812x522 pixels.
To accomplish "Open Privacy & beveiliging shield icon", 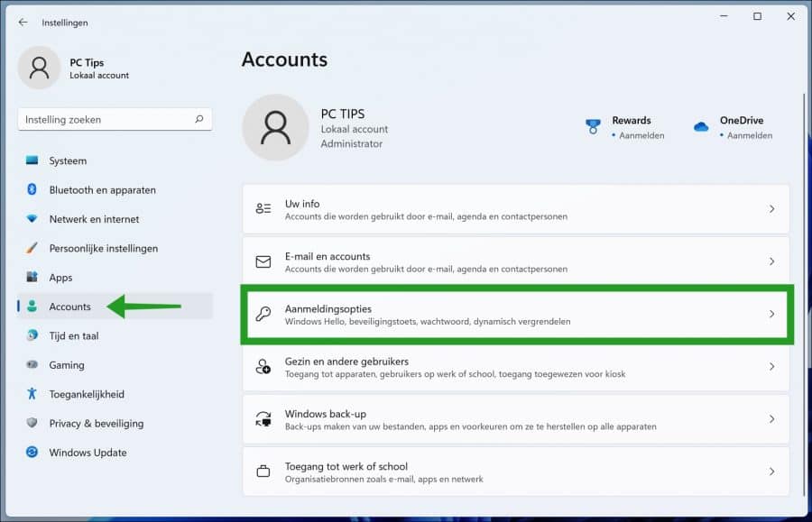I will tap(30, 423).
